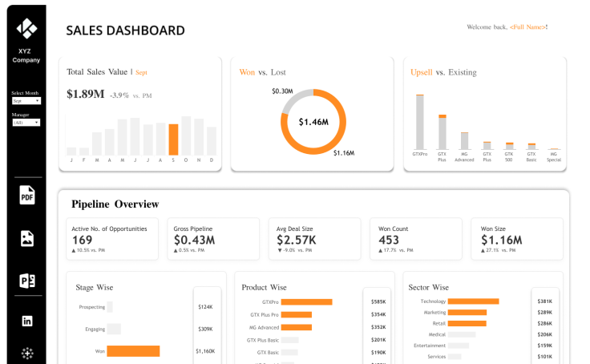Open the LinkedIn icon in the sidebar
Image resolution: width=590 pixels, height=364 pixels.
[x=27, y=321]
